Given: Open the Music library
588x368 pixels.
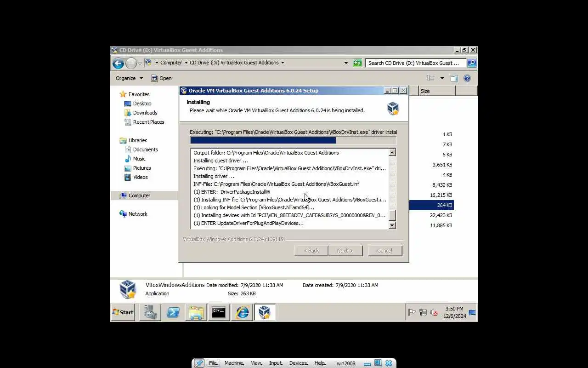Looking at the screenshot, I should tap(139, 159).
